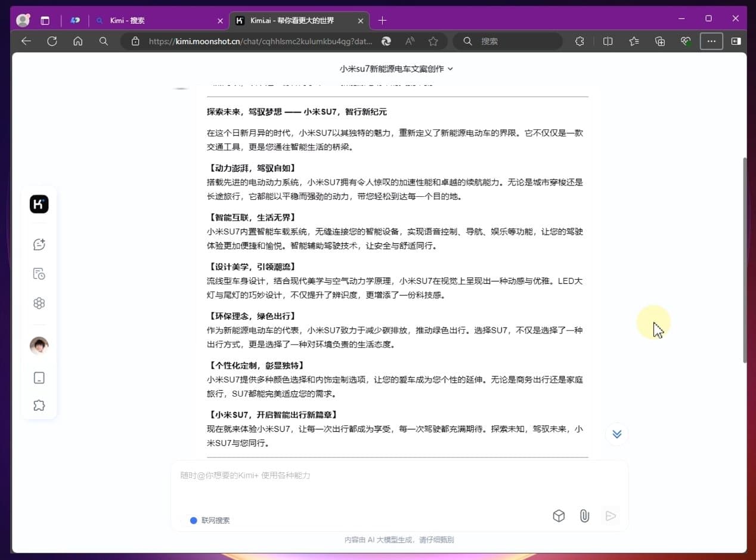The height and width of the screenshot is (560, 756).
Task: Expand the 小米su7新能源电车文案创作 title dropdown
Action: click(x=451, y=69)
